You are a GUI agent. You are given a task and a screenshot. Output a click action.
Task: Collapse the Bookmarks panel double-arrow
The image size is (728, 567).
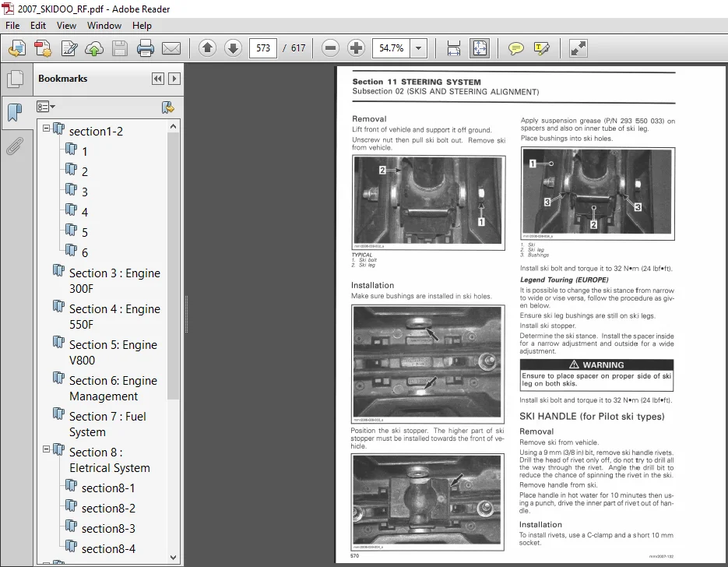pos(158,79)
